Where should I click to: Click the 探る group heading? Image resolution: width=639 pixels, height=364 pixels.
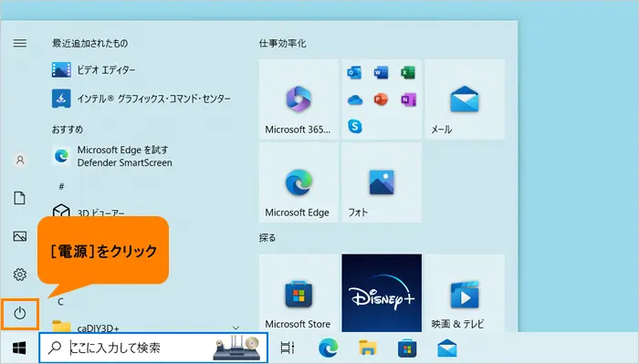click(267, 238)
